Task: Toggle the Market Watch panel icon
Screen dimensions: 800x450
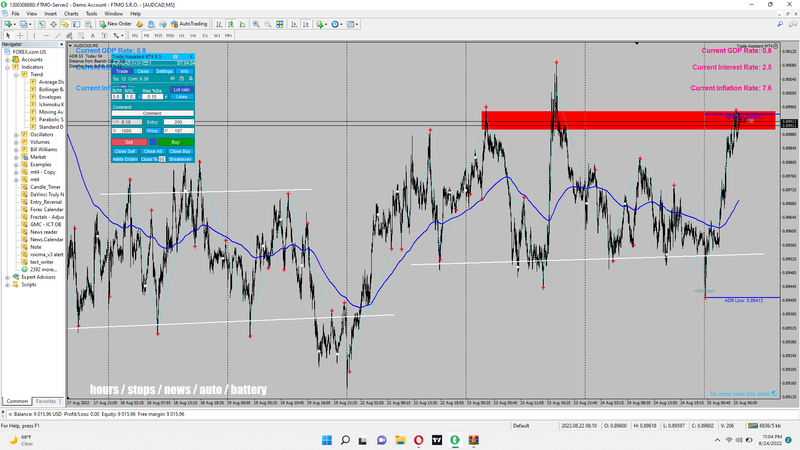Action: pos(41,24)
